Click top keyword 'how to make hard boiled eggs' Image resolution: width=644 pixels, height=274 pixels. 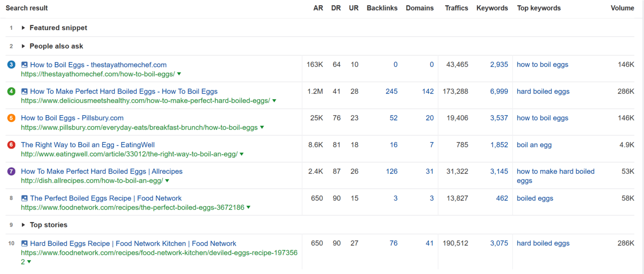556,176
